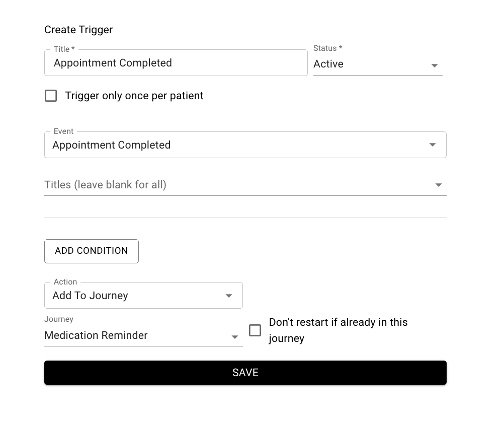
Task: Open the Status dropdown arrow icon
Action: 435,65
